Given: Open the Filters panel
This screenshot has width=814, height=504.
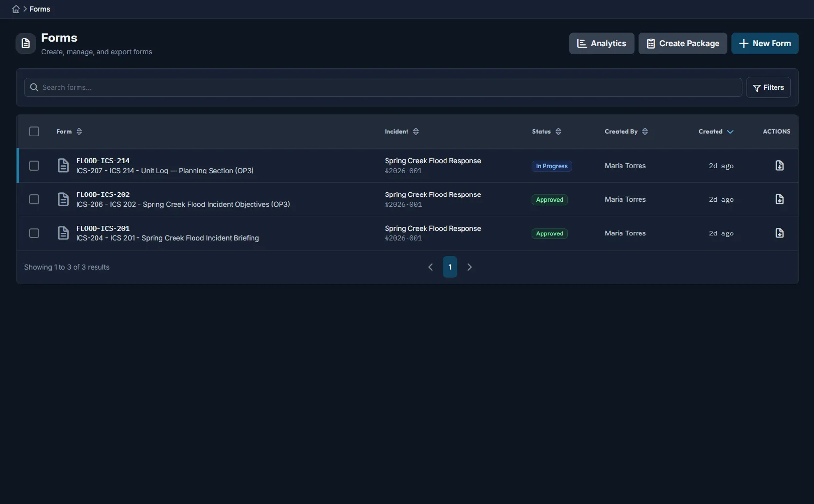Looking at the screenshot, I should [x=768, y=88].
